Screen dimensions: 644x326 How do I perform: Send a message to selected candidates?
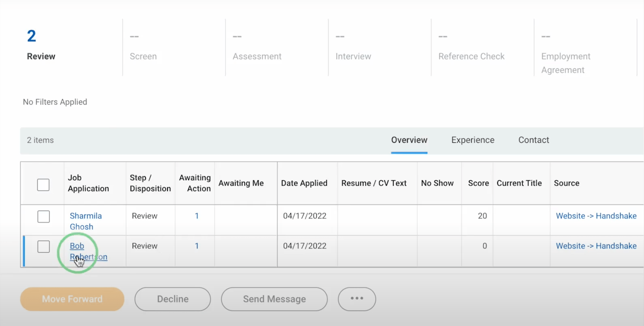click(x=274, y=299)
